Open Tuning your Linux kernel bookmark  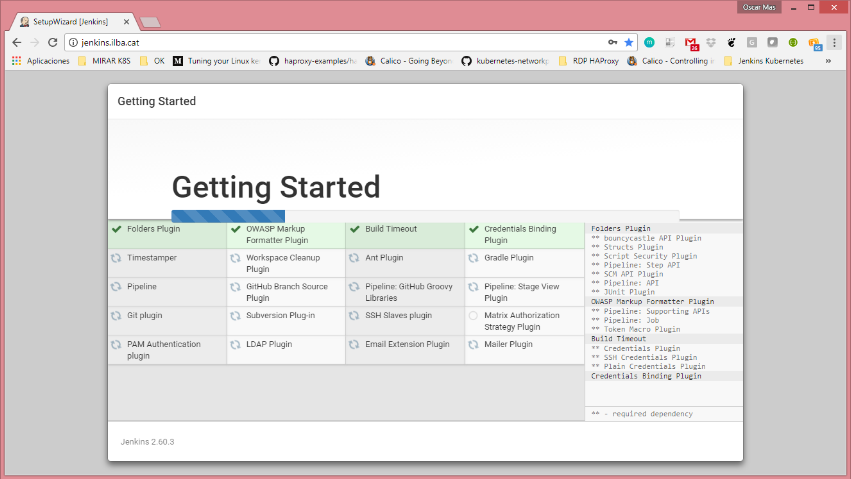click(217, 61)
